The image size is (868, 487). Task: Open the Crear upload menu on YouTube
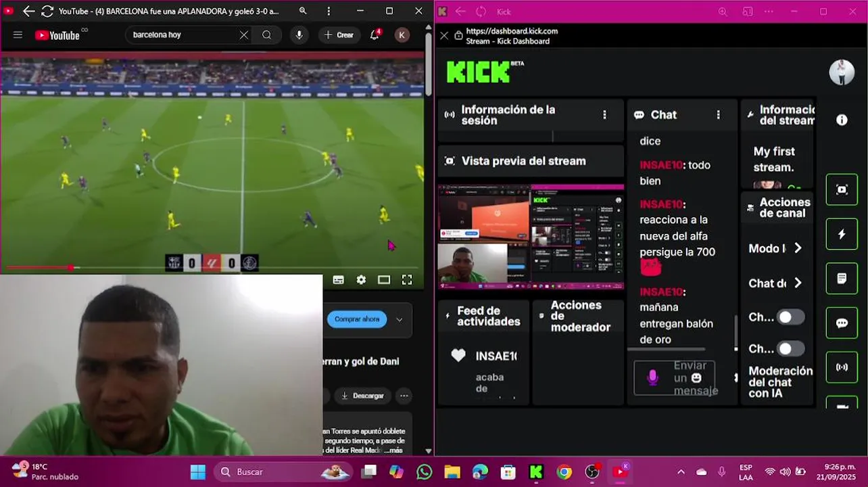point(339,35)
